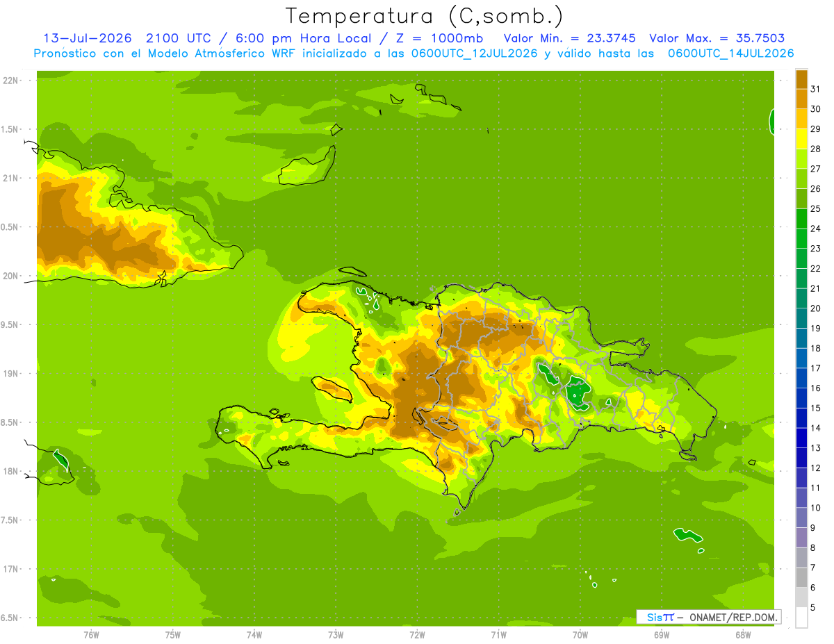Select legend swatch between 24 and 25
The width and height of the screenshot is (834, 644).
[x=801, y=219]
